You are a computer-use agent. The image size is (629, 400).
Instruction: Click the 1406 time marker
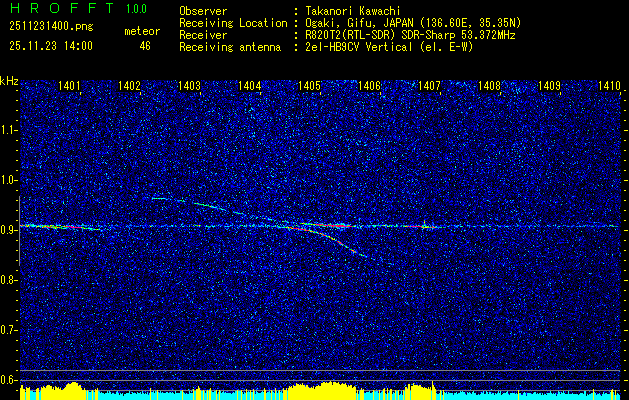(369, 85)
